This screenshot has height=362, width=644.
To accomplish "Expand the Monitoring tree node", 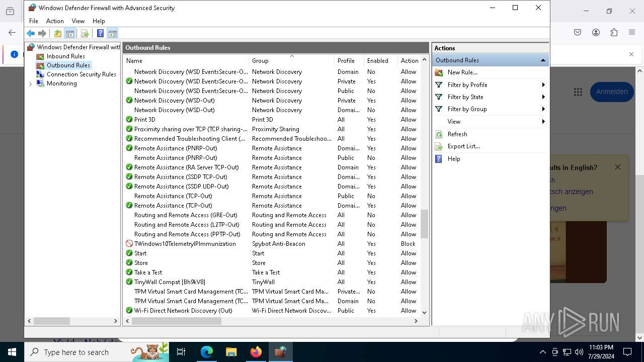I will point(30,84).
